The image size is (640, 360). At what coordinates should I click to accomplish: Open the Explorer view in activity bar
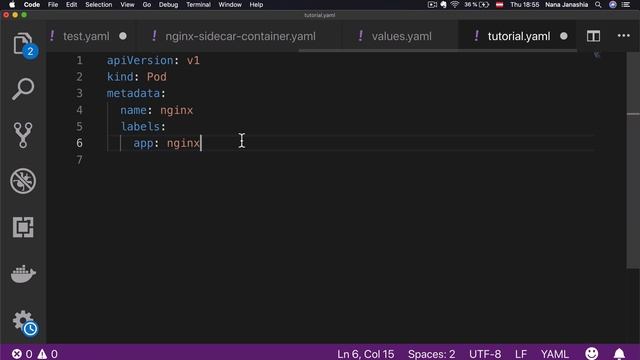pos(23,45)
